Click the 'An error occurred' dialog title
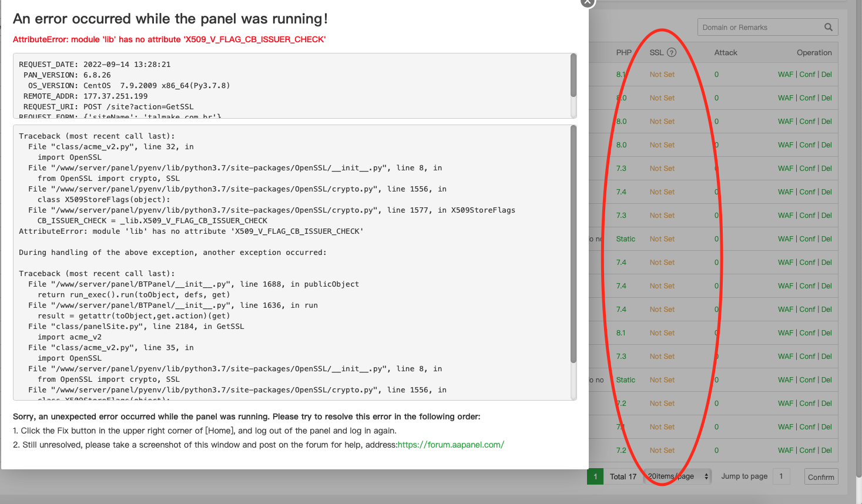This screenshot has height=504, width=862. [170, 19]
